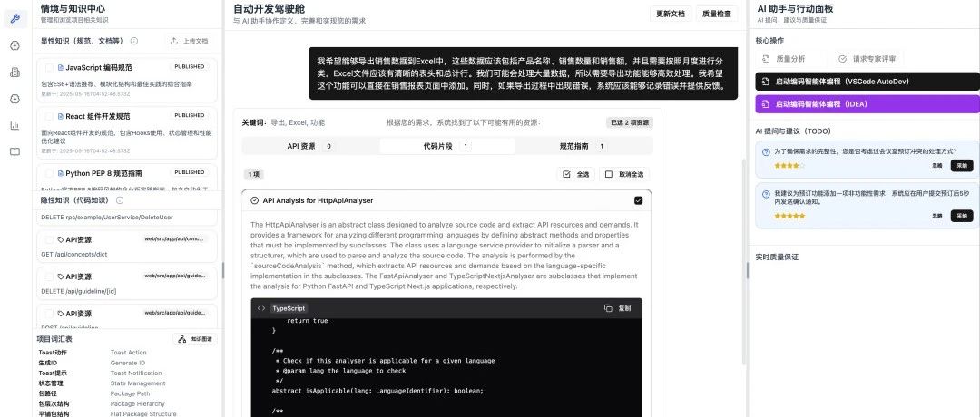The width and height of the screenshot is (980, 417).
Task: Open the wrench tools sidebar icon
Action: click(x=15, y=18)
